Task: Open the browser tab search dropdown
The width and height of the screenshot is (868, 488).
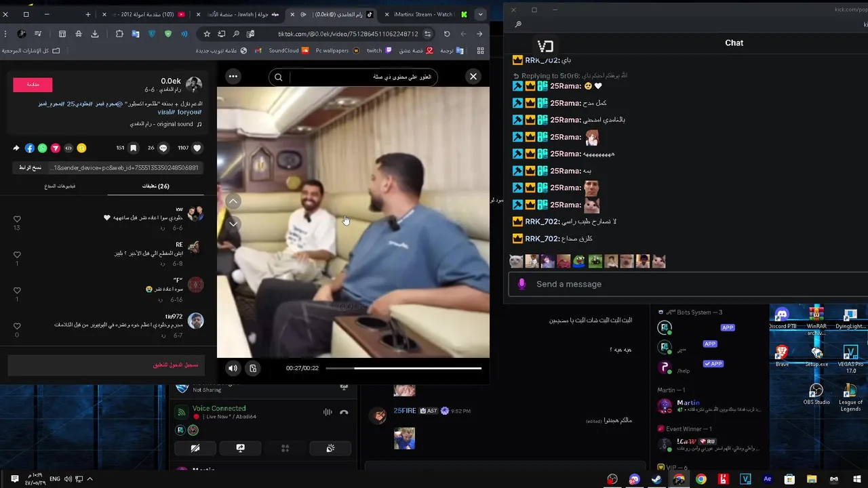Action: [x=480, y=14]
